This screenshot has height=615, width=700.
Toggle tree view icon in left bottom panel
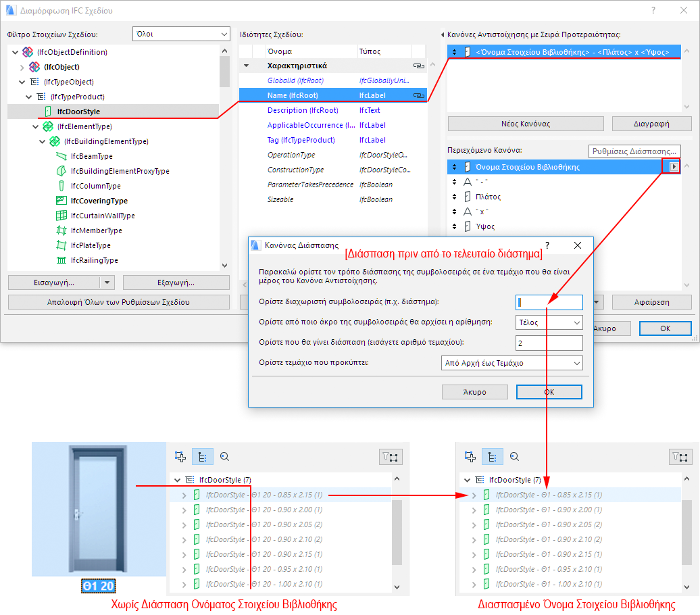[x=202, y=457]
